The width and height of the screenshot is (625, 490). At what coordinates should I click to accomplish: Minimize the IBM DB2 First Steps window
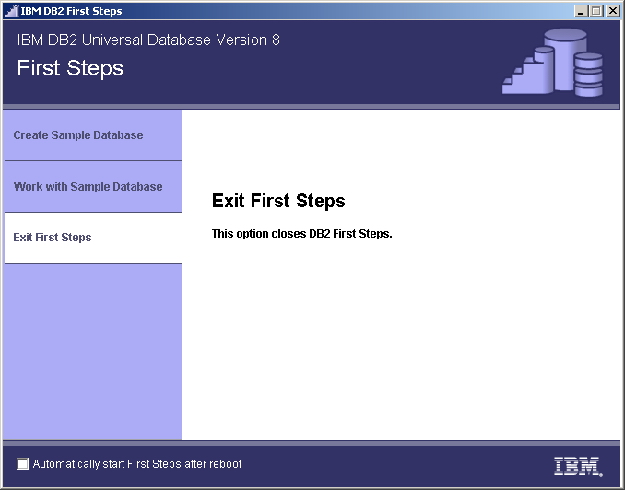[581, 11]
